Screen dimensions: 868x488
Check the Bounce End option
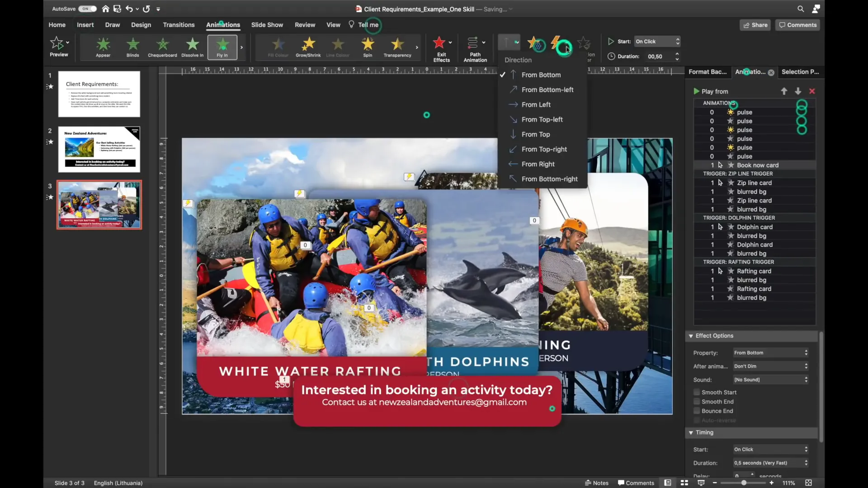point(697,411)
